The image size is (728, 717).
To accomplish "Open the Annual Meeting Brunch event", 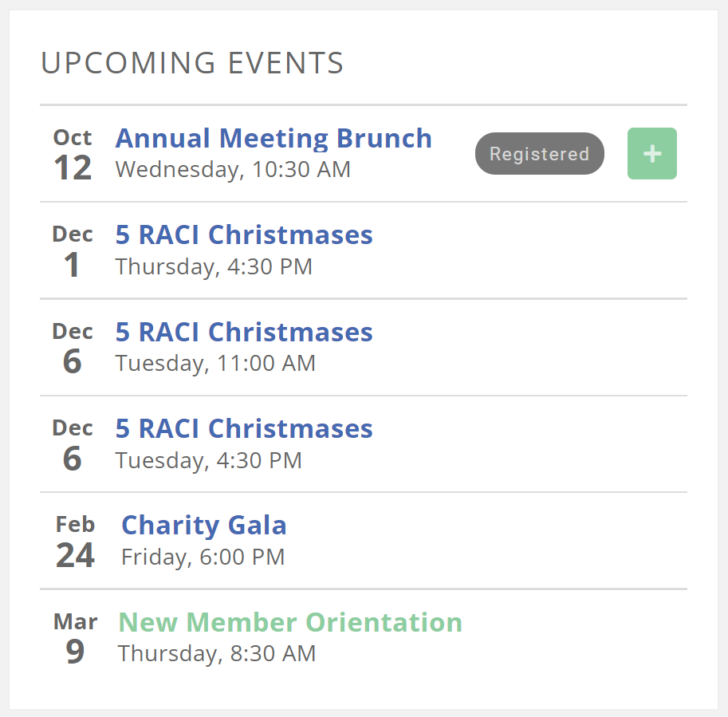I will point(273,139).
